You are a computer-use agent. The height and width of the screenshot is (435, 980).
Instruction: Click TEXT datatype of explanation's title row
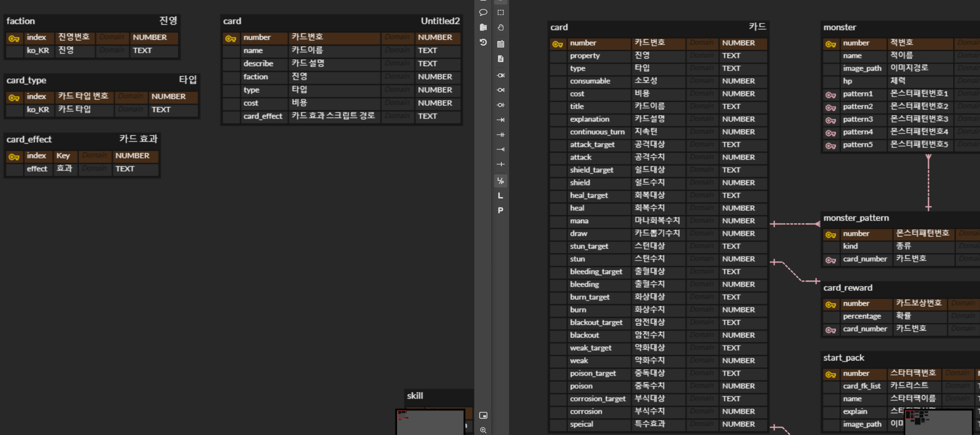coord(731,106)
